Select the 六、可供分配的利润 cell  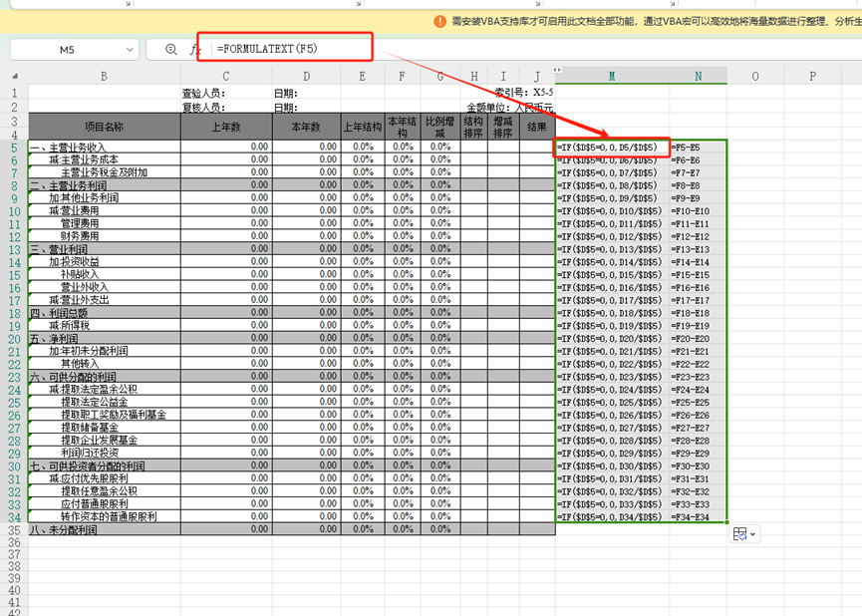(104, 377)
